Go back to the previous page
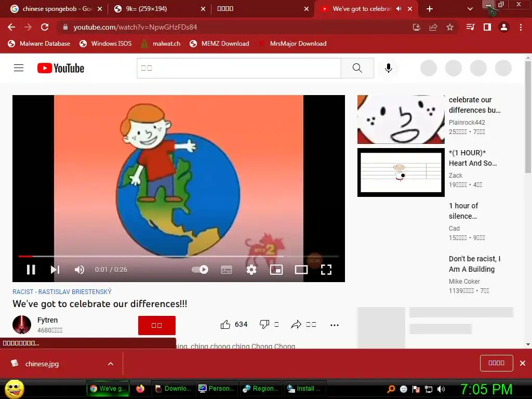The image size is (532, 399). point(11,27)
